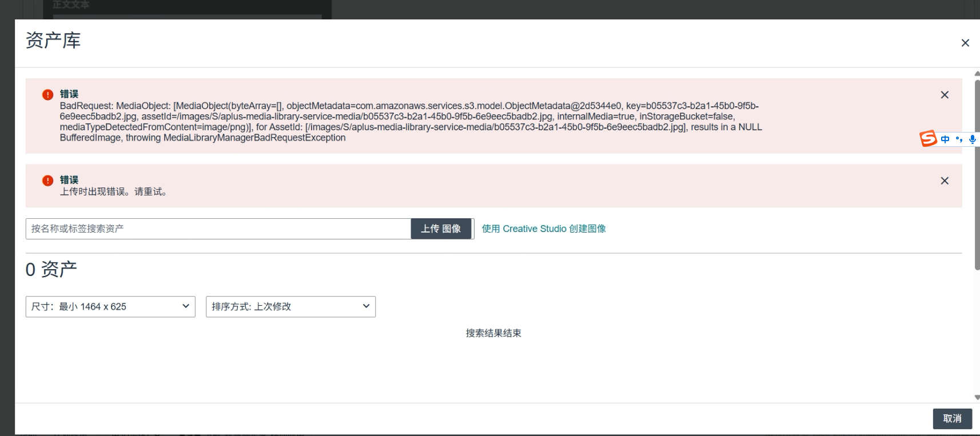Open 使用 Creative Studio 创建图像 link

[x=544, y=229]
